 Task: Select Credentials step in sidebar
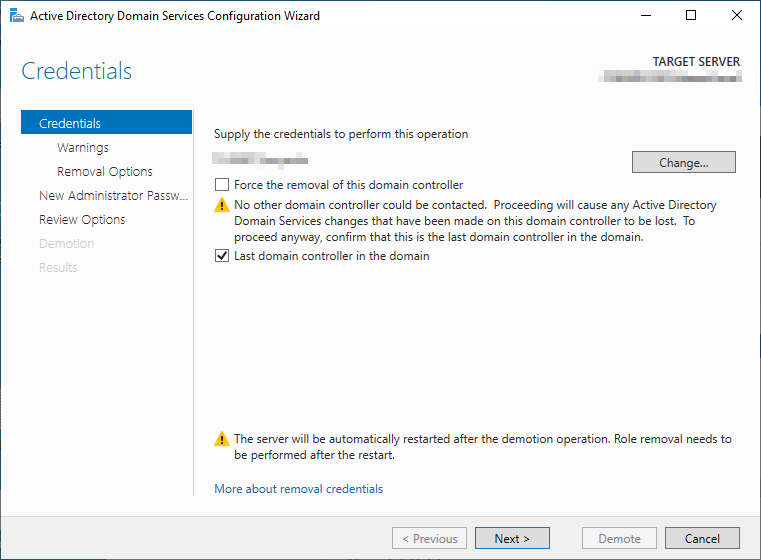coord(106,122)
